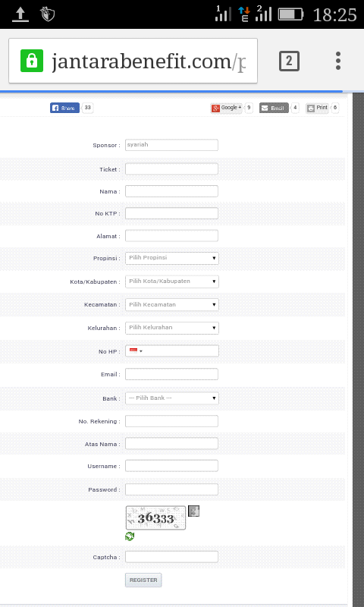Open the Chrome three-dot overflow menu
The image size is (364, 607).
(338, 61)
